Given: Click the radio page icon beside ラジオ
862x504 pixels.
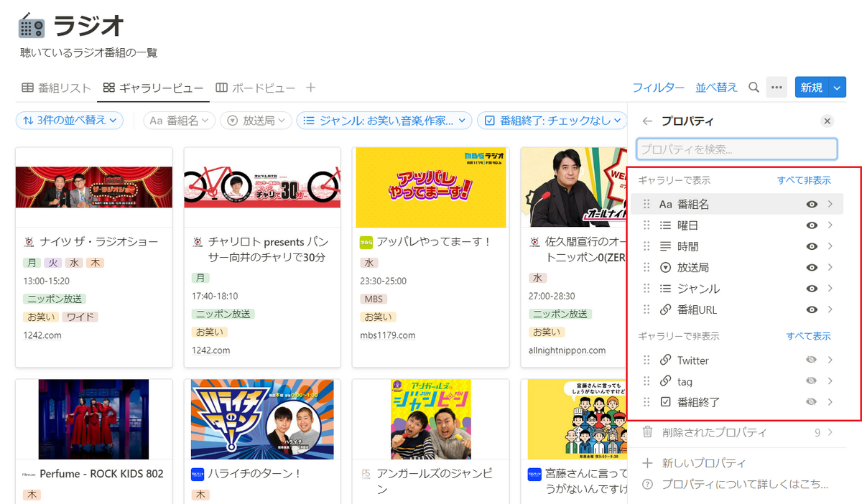Looking at the screenshot, I should click(x=32, y=26).
